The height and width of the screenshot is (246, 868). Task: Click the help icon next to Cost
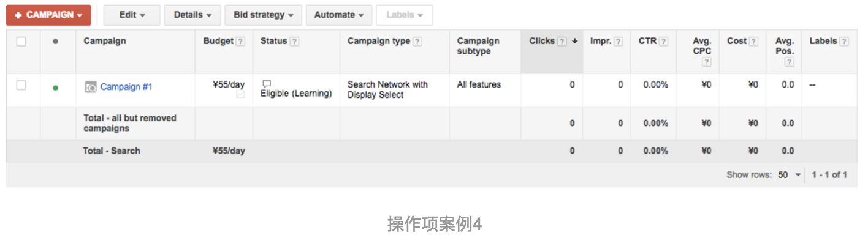(753, 42)
